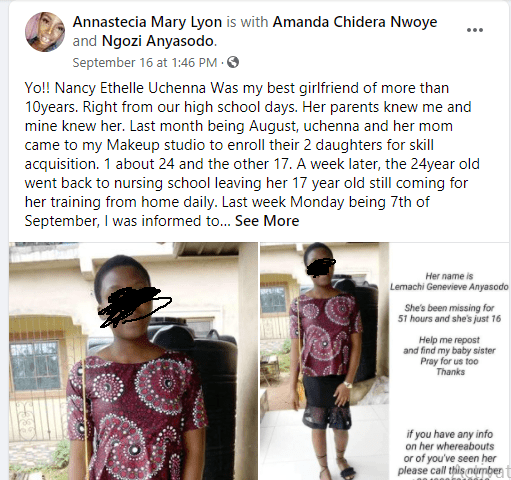Click the black scribble in the left photo
This screenshot has width=511, height=480.
(135, 307)
